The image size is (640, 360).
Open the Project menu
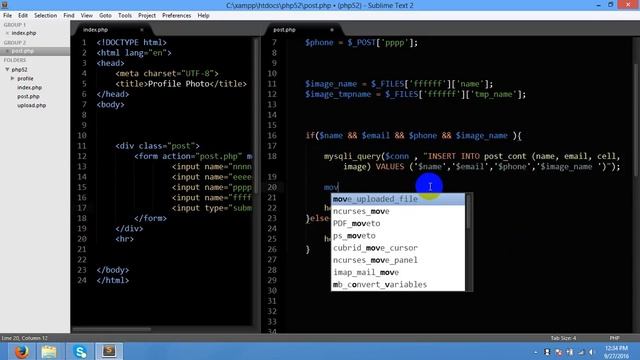click(147, 16)
